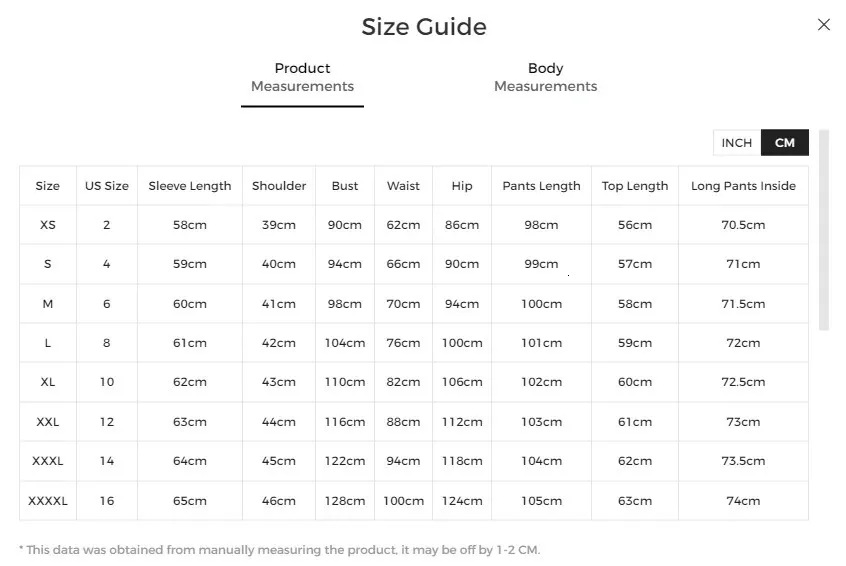846x566 pixels.
Task: Click the Size column header
Action: [x=48, y=186]
